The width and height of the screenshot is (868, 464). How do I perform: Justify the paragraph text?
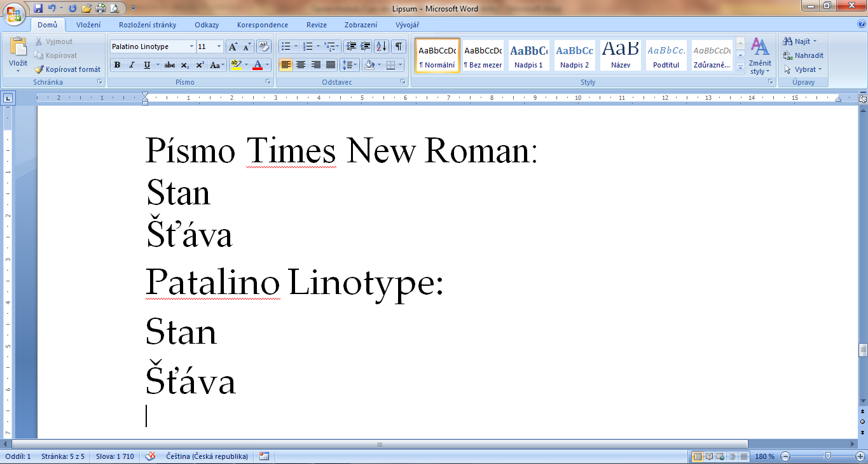pyautogui.click(x=330, y=65)
